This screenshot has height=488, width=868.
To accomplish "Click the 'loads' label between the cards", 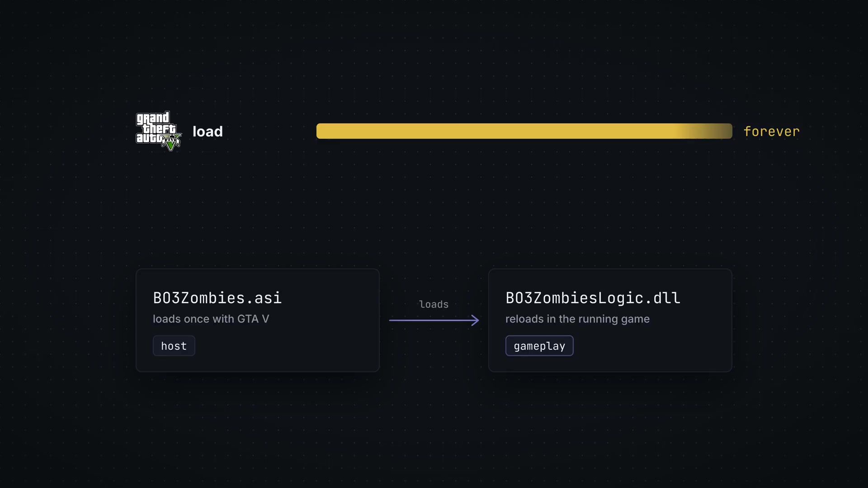I will (434, 305).
